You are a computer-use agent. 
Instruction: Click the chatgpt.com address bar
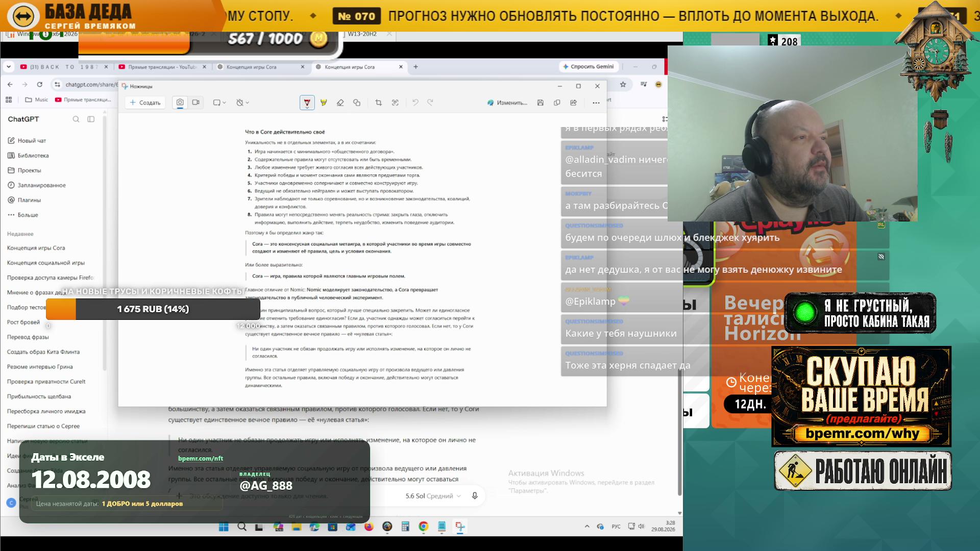(91, 84)
